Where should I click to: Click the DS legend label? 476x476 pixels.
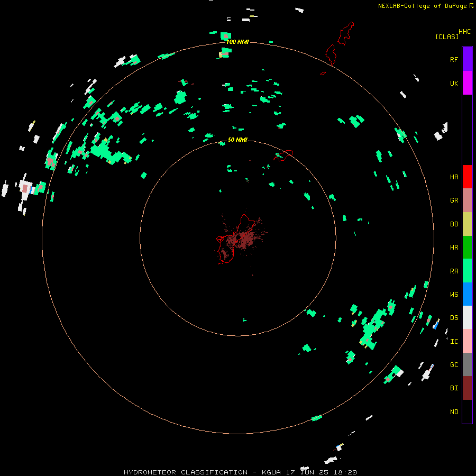tap(454, 317)
